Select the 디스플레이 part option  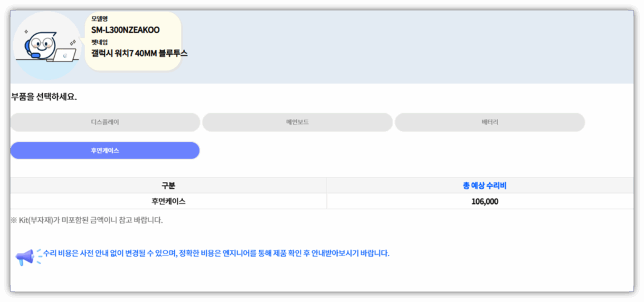point(105,122)
